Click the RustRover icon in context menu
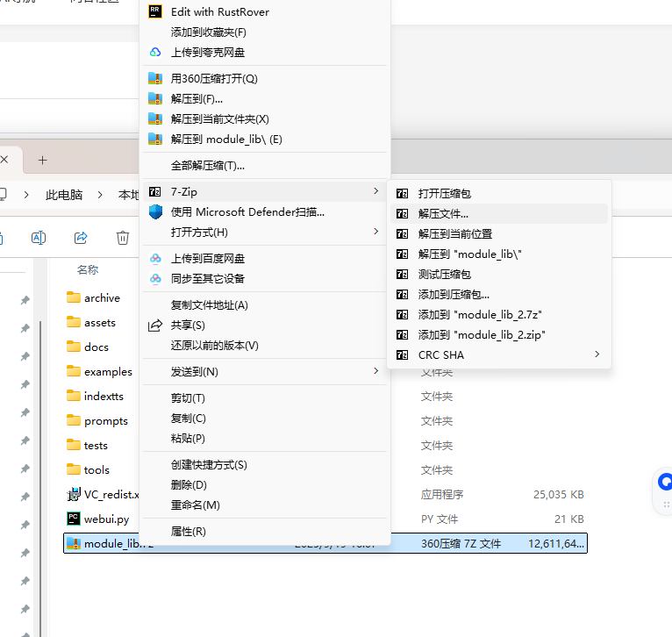Viewport: 672px width, 637px height. (155, 11)
